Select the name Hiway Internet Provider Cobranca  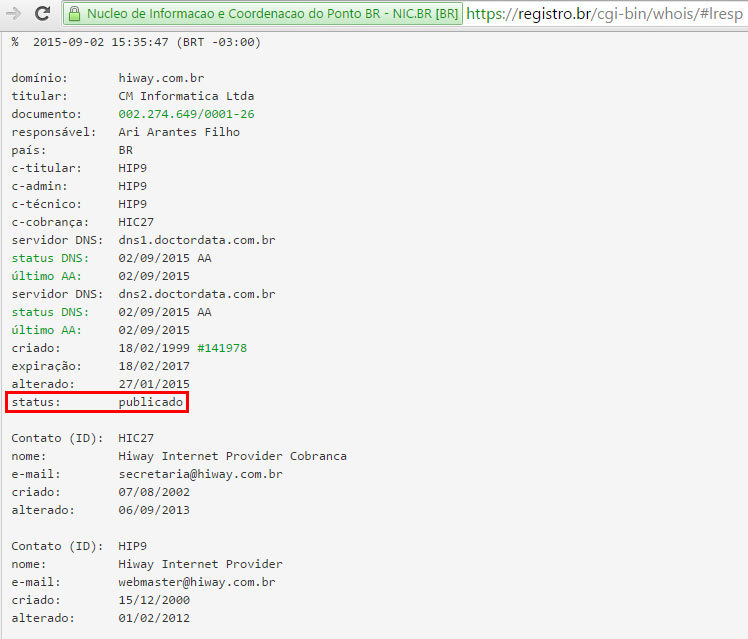(233, 456)
